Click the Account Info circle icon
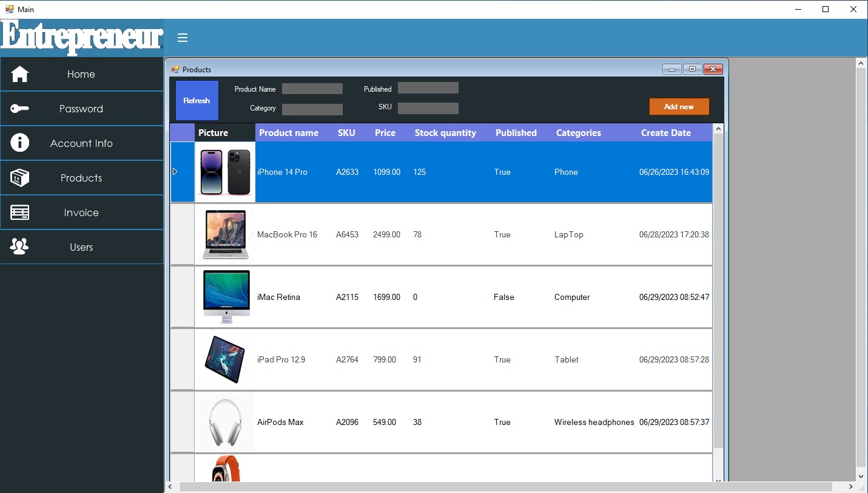Viewport: 868px width, 493px height. click(x=19, y=143)
